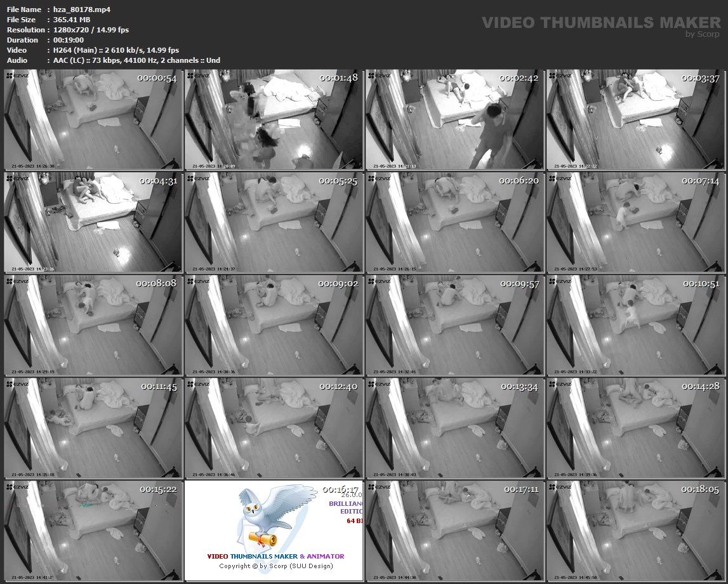Click the frame at timestamp 00:05:25

click(274, 222)
